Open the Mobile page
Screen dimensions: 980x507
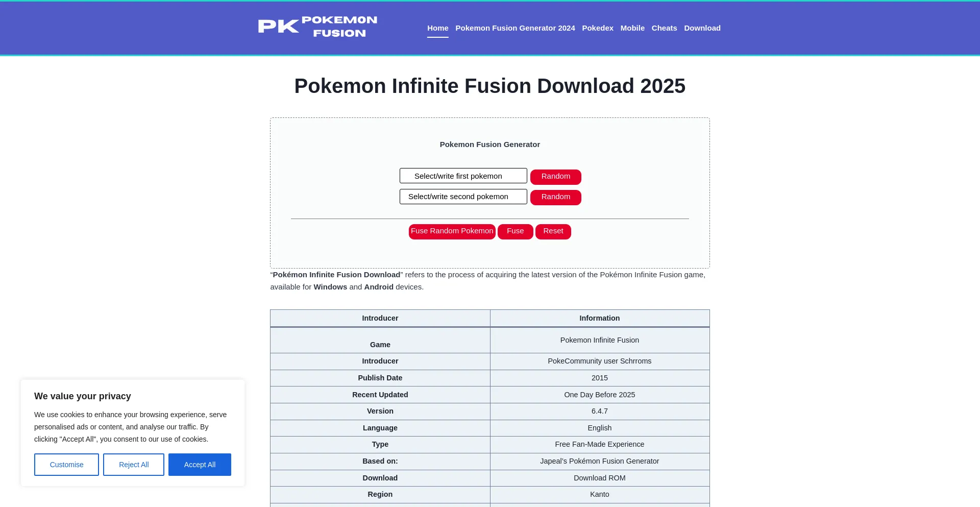[632, 28]
